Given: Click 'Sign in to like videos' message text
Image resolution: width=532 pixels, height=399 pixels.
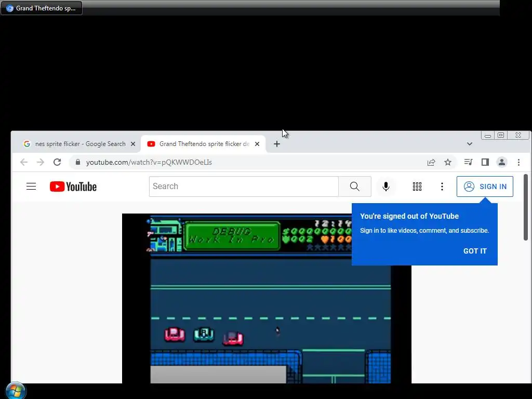Looking at the screenshot, I should click(424, 230).
